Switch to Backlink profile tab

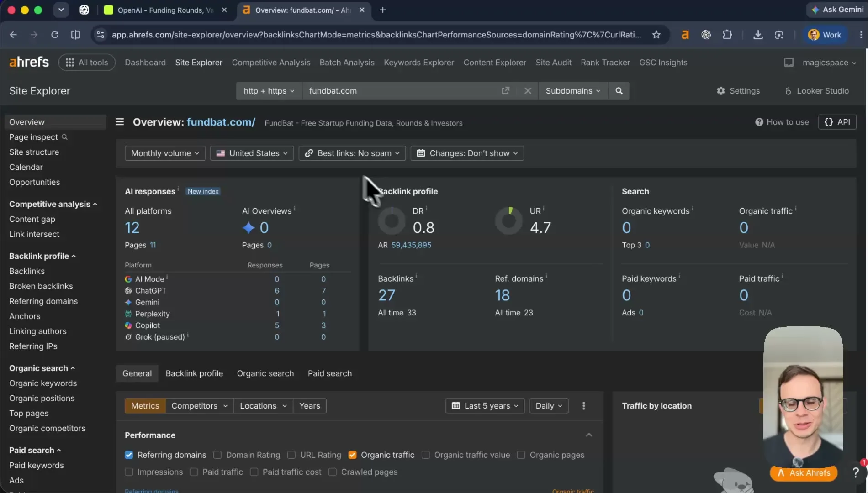point(194,373)
